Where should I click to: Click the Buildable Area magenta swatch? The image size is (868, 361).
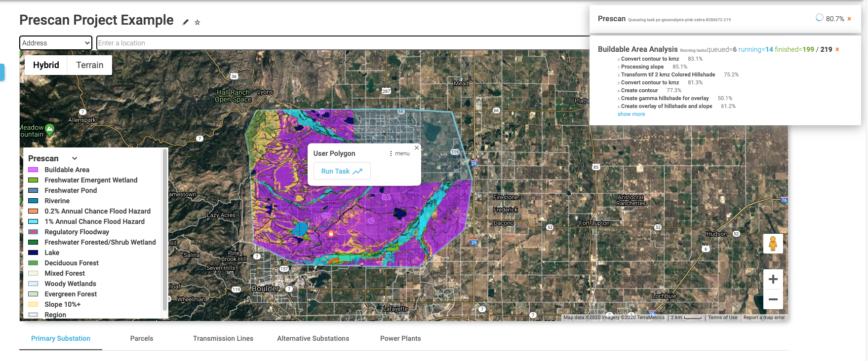[33, 170]
